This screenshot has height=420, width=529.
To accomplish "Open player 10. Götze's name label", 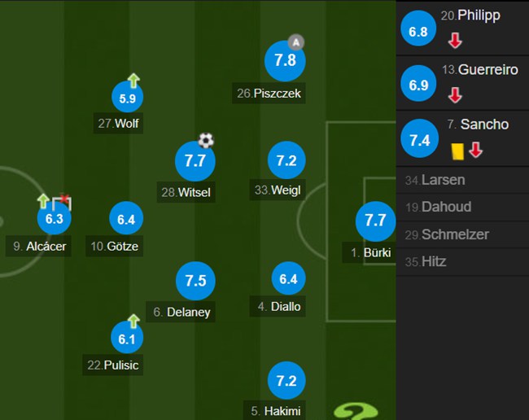I will (115, 247).
